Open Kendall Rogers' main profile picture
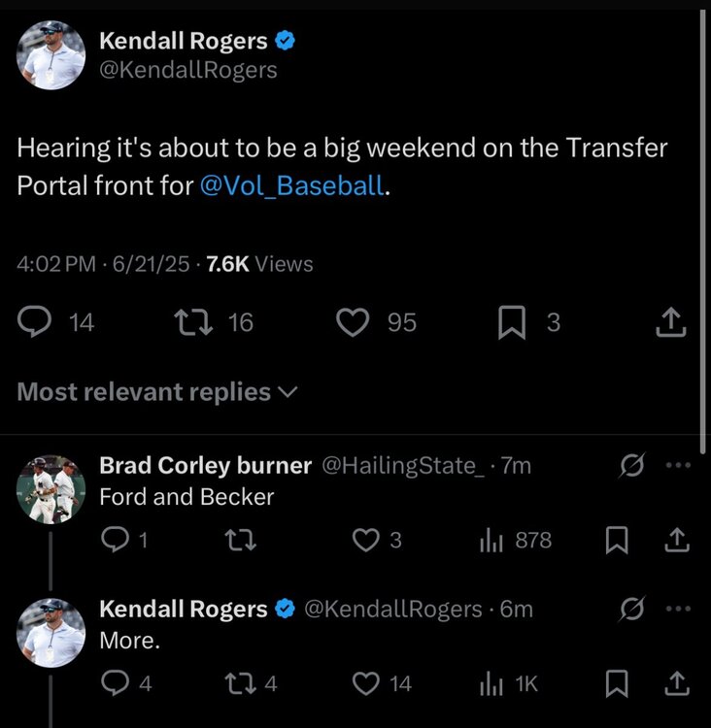 pos(51,55)
